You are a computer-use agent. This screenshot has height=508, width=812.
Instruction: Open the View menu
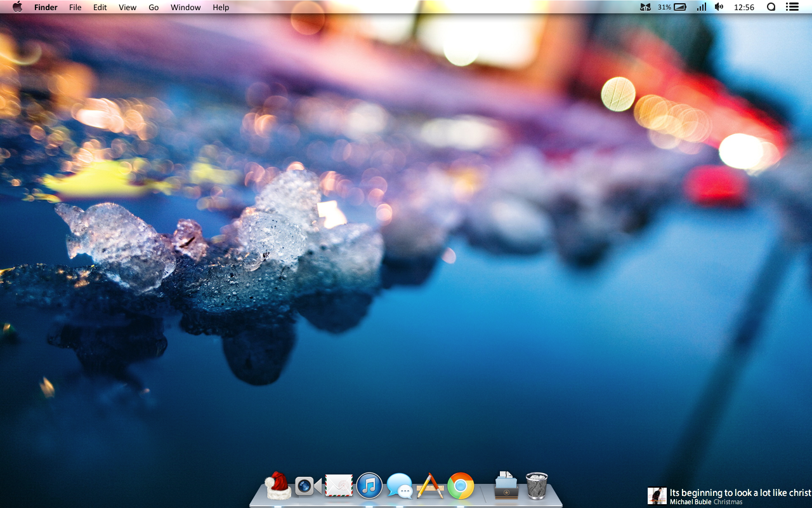click(128, 8)
